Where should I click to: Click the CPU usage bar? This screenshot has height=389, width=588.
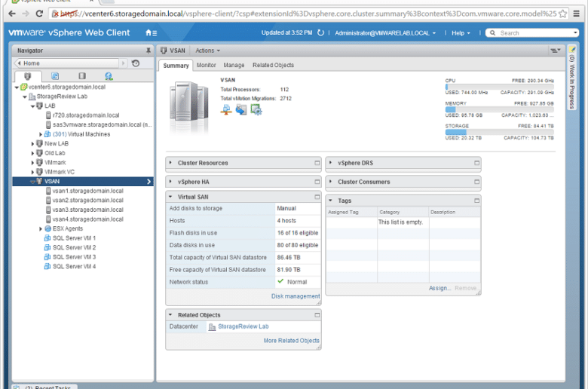click(x=499, y=87)
